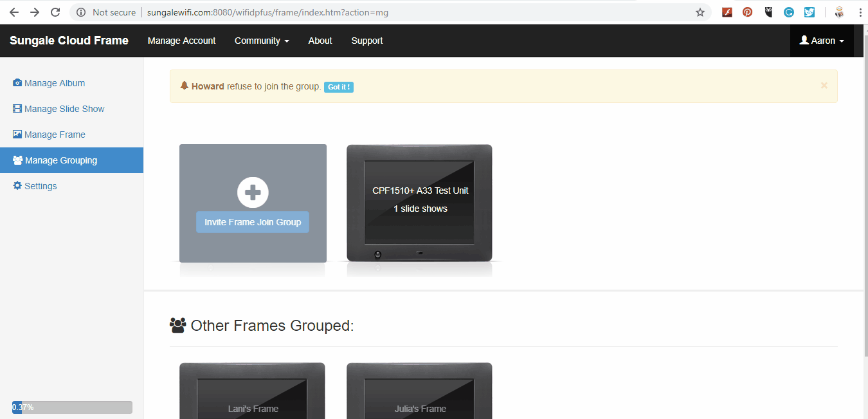
Task: Open the Twitter bird extension icon
Action: point(809,12)
